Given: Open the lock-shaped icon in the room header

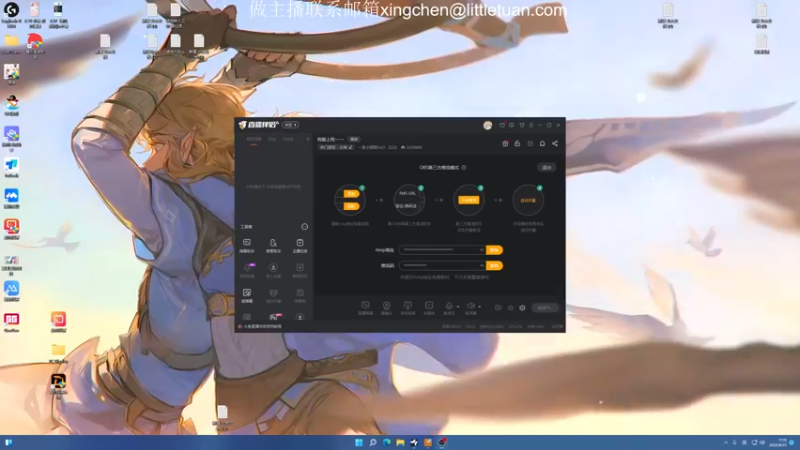Looking at the screenshot, I should [517, 144].
